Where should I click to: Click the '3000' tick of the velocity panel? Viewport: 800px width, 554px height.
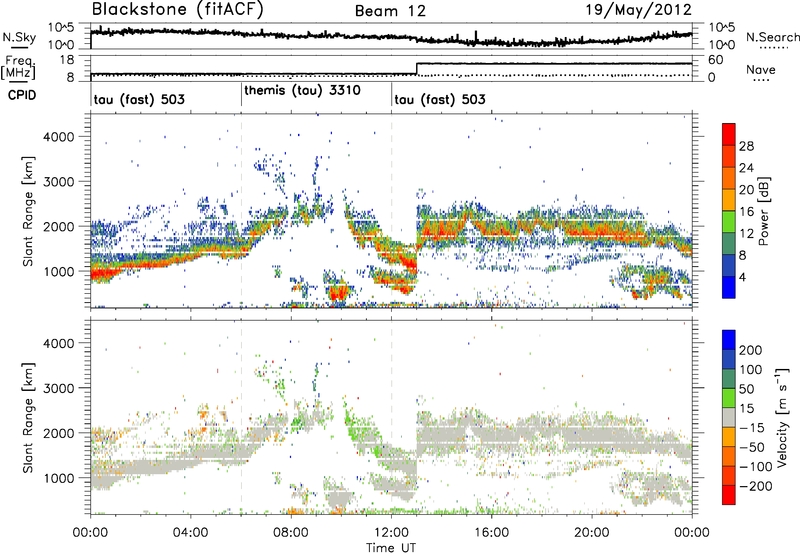(58, 388)
